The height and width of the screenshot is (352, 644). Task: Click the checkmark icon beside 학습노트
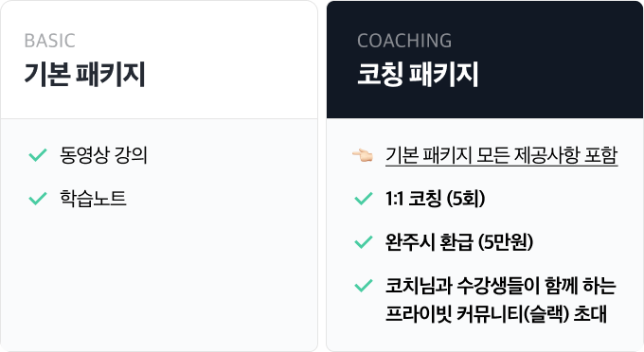coord(38,199)
